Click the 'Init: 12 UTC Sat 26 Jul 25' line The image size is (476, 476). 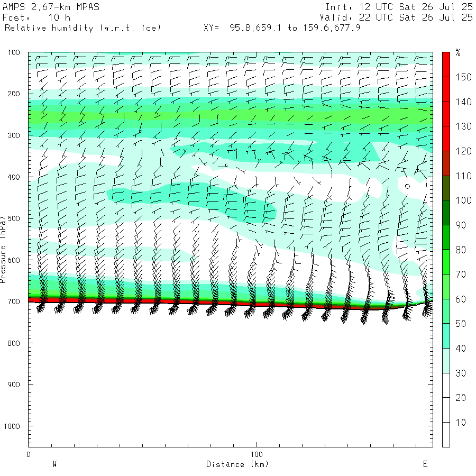point(399,7)
